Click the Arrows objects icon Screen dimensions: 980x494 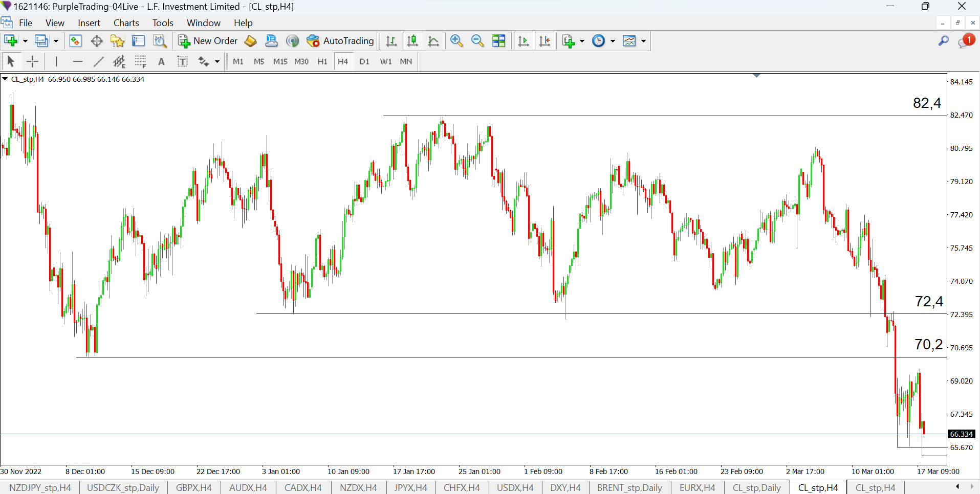click(x=203, y=62)
